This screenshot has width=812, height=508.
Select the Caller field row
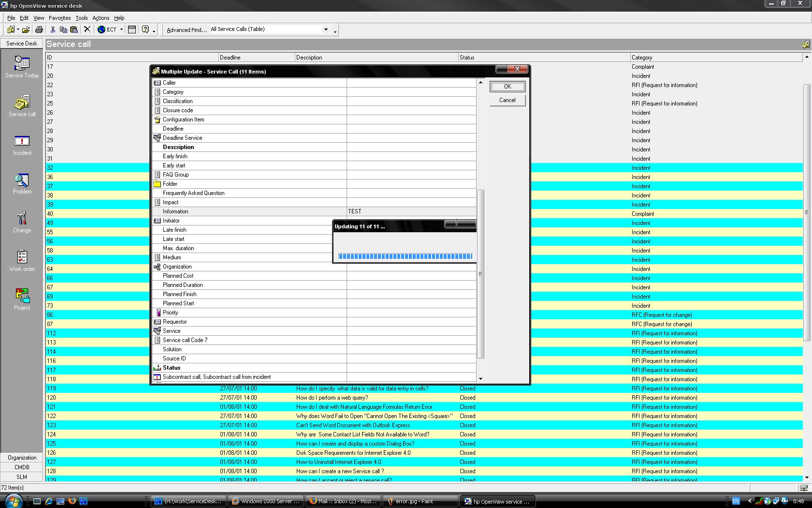click(314, 83)
